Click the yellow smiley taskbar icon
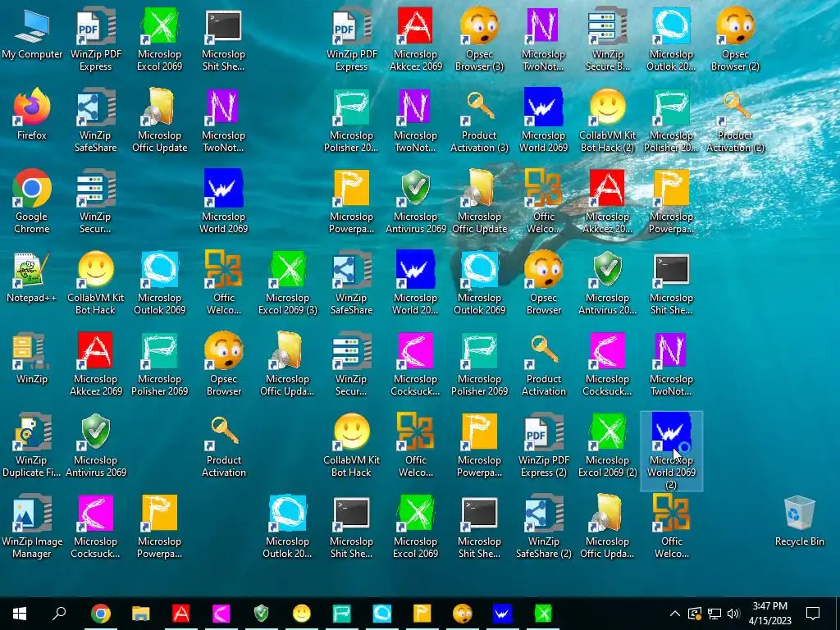Screen dimensions: 840x630 tap(302, 614)
